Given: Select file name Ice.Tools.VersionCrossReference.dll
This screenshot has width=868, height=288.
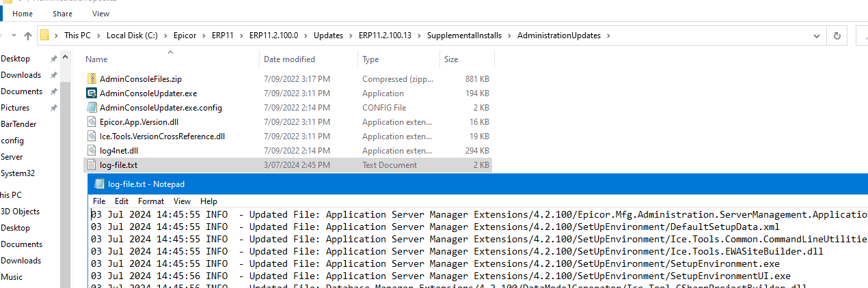Looking at the screenshot, I should 162,136.
